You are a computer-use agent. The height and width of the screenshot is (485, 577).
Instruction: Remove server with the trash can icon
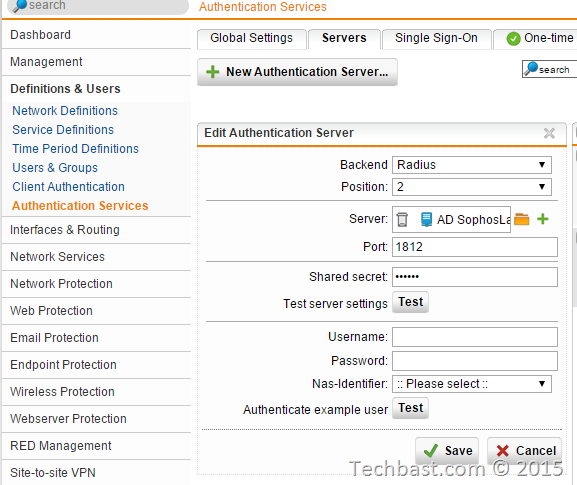402,220
